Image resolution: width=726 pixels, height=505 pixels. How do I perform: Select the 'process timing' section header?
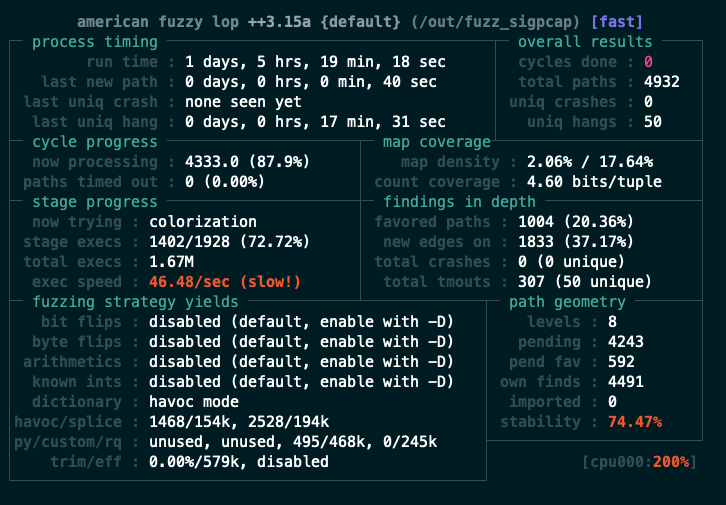[95, 42]
